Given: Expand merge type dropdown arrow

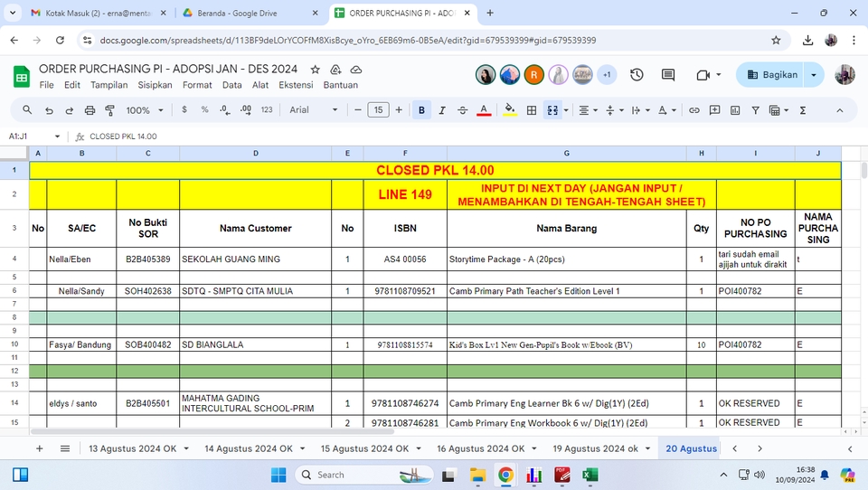Looking at the screenshot, I should pos(566,110).
